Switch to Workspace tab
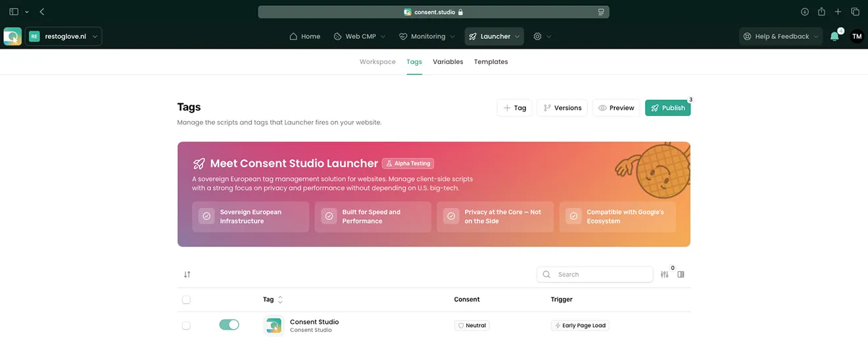This screenshot has width=868, height=337. (x=377, y=62)
